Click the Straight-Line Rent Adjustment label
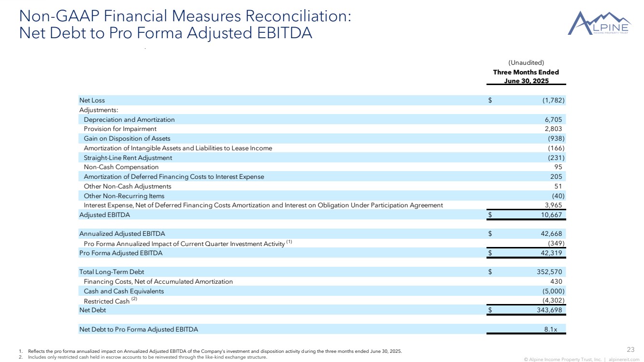This screenshot has width=644, height=362. click(x=128, y=158)
